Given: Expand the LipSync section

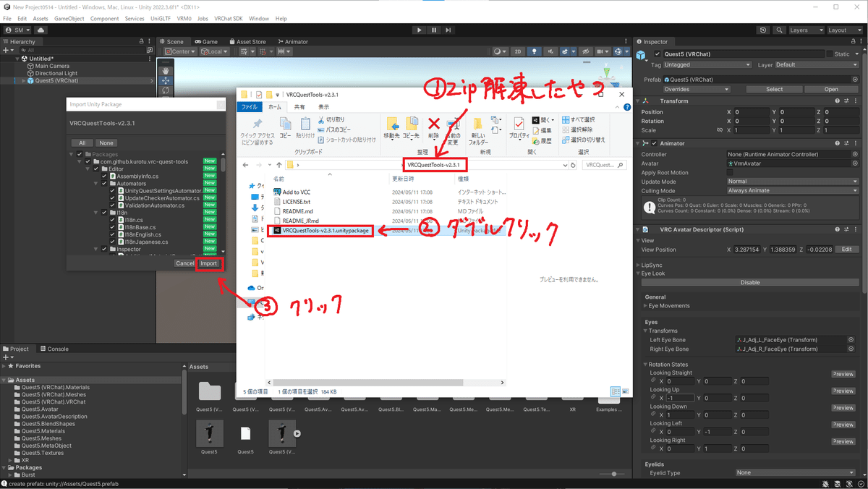Looking at the screenshot, I should click(639, 265).
